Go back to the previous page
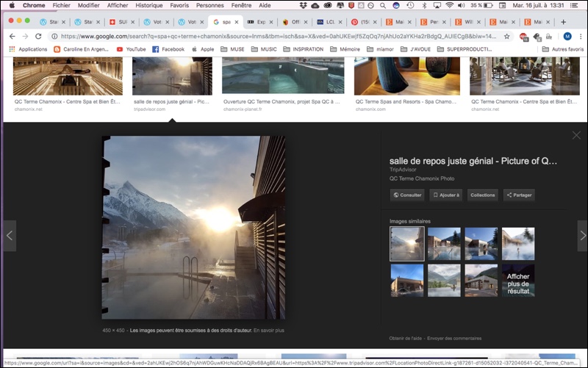This screenshot has width=588, height=368. click(12, 36)
